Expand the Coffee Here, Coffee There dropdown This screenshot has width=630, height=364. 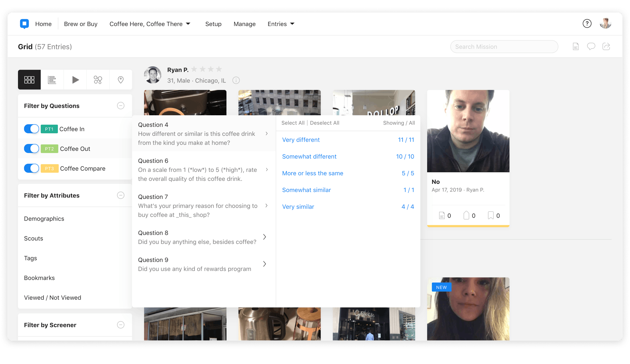(150, 24)
